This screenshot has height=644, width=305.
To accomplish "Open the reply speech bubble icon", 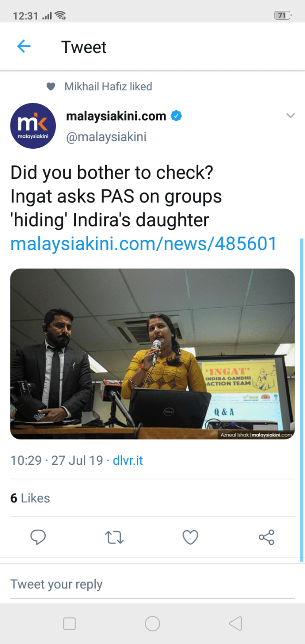I will coord(38,537).
